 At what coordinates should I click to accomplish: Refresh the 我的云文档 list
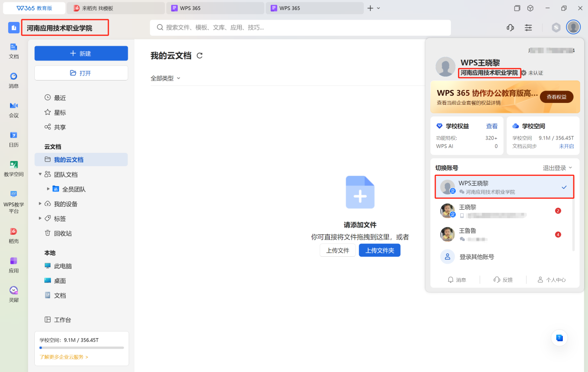(x=200, y=56)
